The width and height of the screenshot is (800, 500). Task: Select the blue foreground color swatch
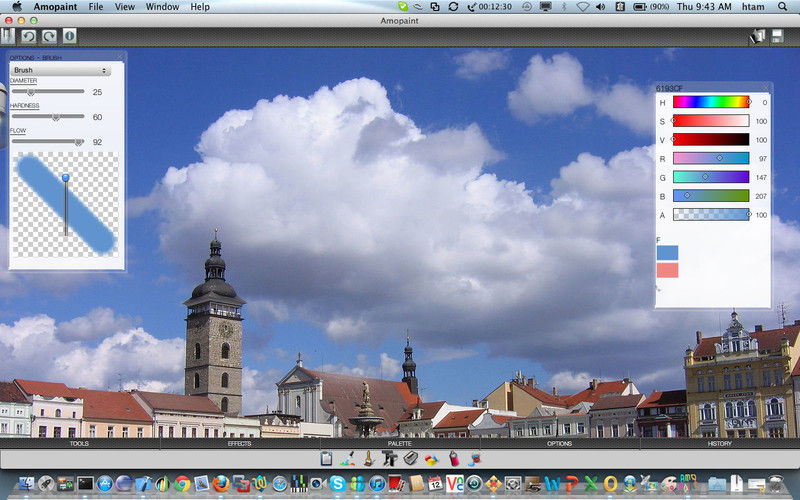pos(667,253)
